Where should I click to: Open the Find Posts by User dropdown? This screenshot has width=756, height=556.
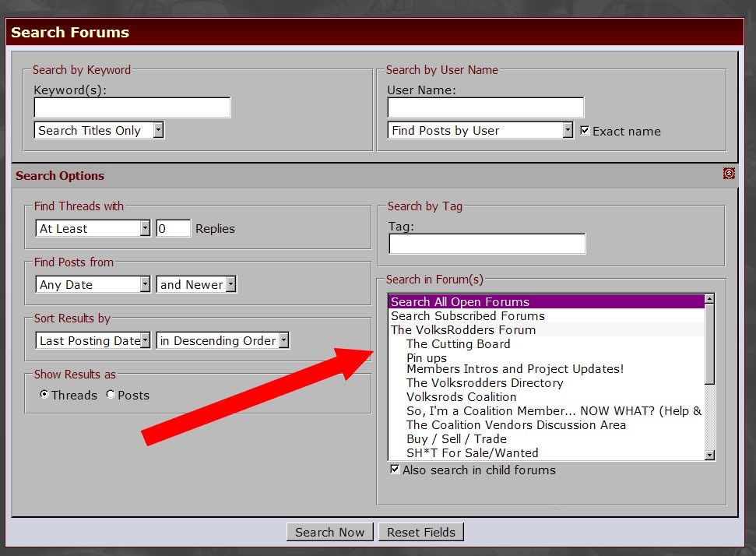[480, 130]
